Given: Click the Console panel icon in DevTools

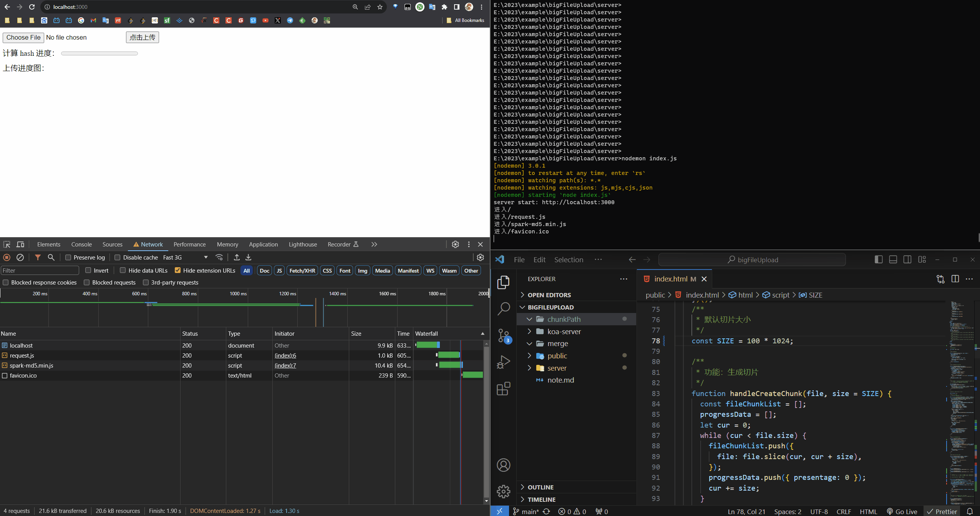Looking at the screenshot, I should point(80,244).
